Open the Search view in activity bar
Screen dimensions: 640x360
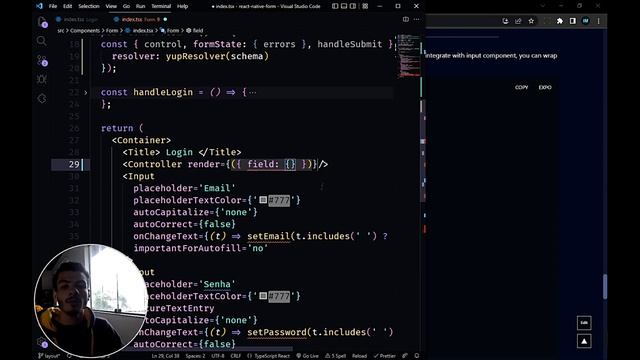coord(42,41)
